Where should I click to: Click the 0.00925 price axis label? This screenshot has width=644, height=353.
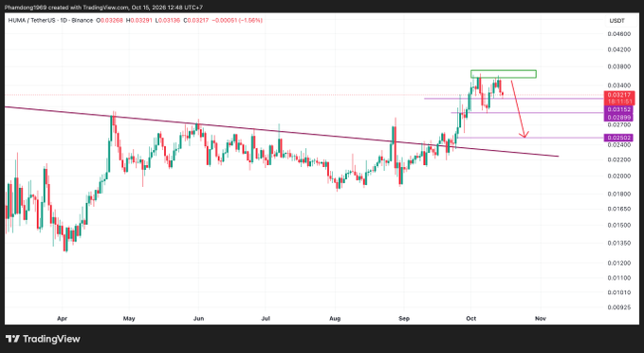pyautogui.click(x=619, y=307)
